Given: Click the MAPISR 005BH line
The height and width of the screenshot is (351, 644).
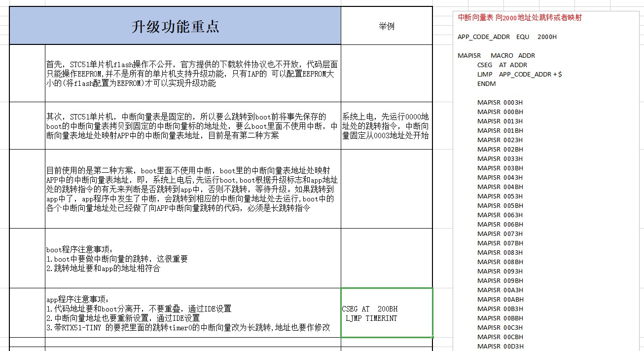Looking at the screenshot, I should coord(500,205).
